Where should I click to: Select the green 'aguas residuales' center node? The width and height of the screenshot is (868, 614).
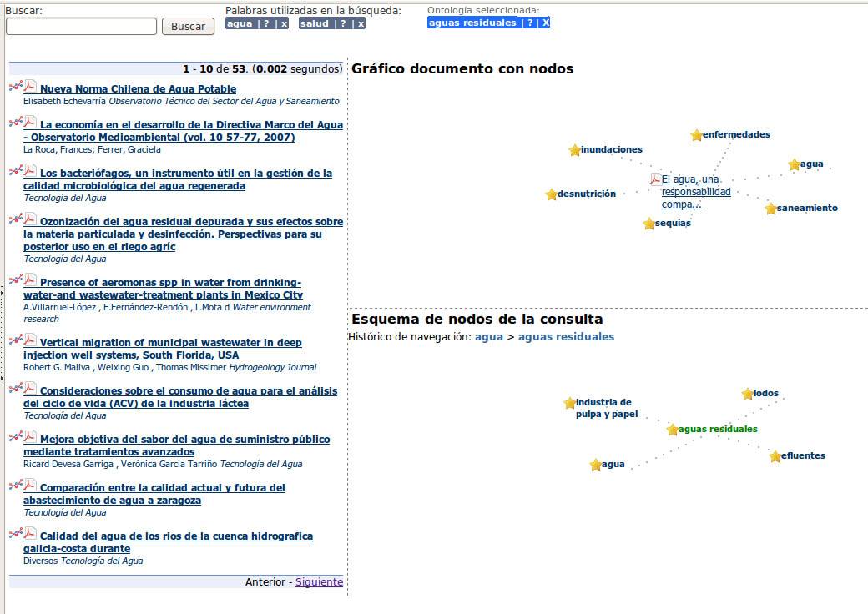click(x=718, y=430)
